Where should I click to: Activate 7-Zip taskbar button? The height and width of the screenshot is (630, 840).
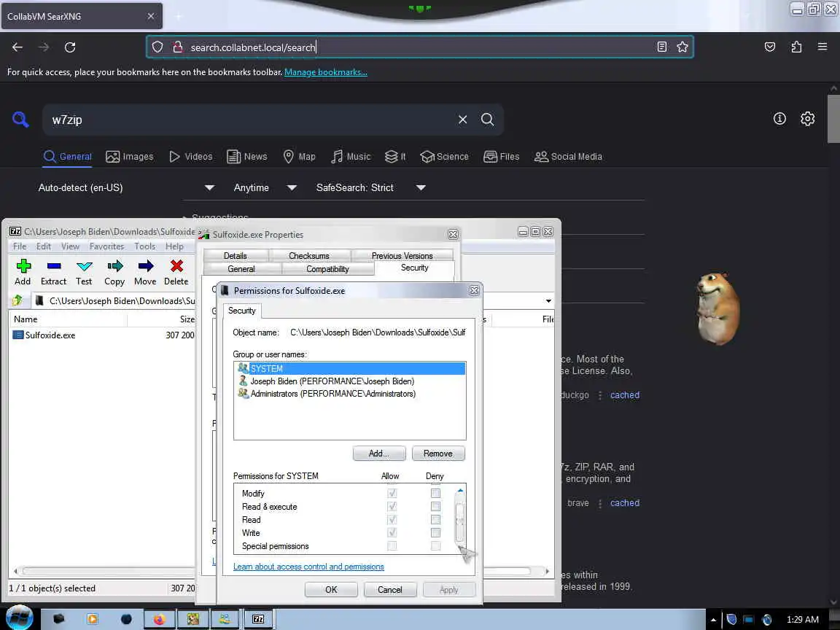pyautogui.click(x=258, y=619)
